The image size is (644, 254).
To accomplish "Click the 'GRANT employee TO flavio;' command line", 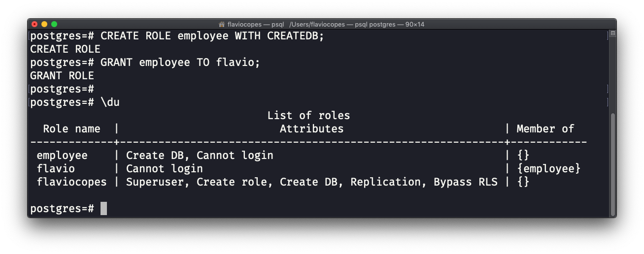I will [180, 63].
